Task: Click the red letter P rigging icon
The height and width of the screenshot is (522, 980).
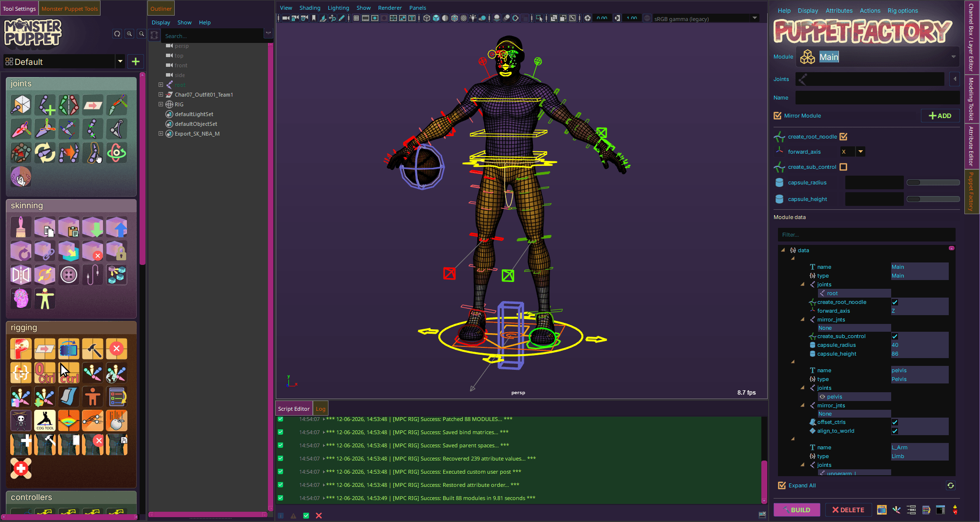Action: point(21,349)
